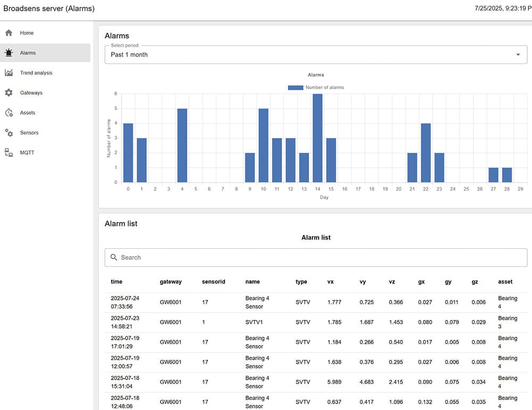Screen dimensions: 532x410
Task: Expand the Select period dropdown arrow
Action: pyautogui.click(x=518, y=55)
